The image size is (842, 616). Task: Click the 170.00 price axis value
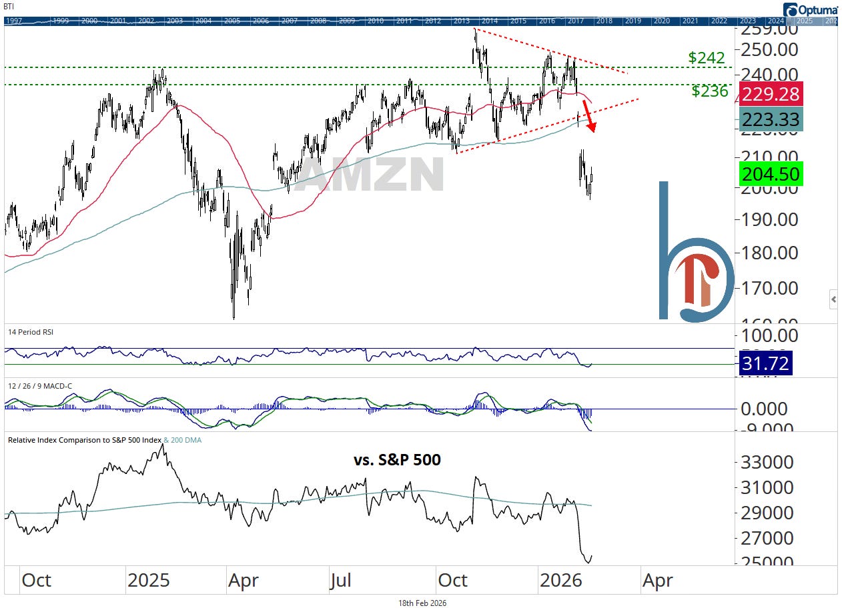(769, 288)
